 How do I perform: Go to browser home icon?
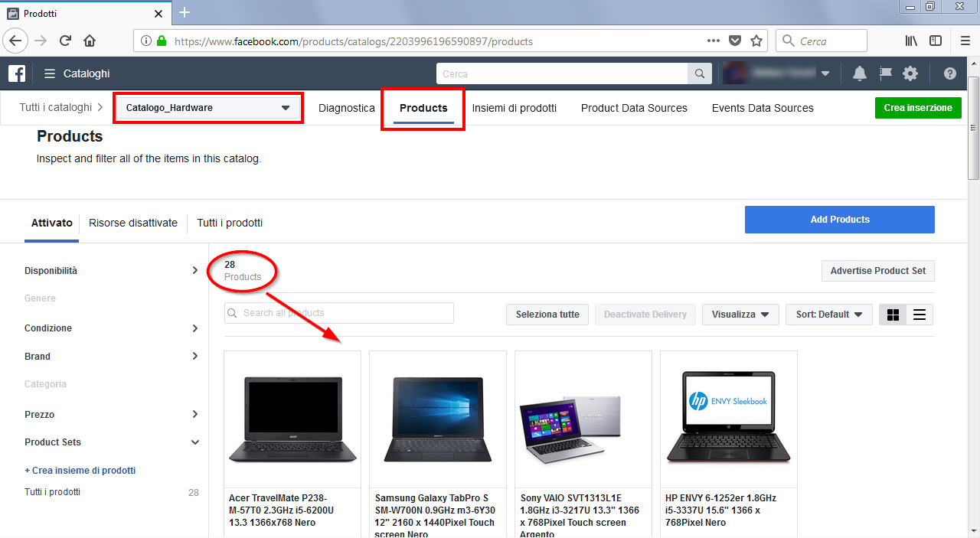90,41
